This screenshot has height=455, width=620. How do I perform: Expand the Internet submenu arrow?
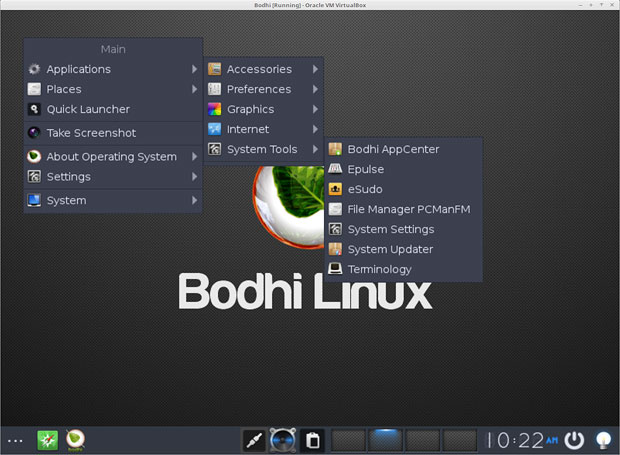click(x=315, y=129)
